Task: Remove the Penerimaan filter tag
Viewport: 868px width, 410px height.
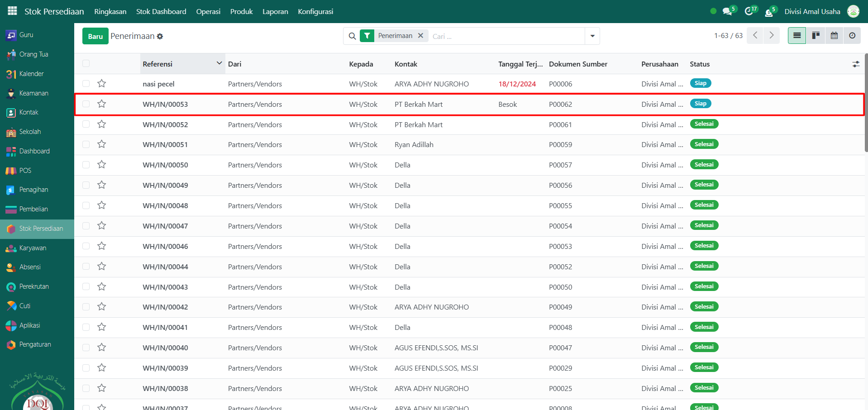Action: coord(420,36)
